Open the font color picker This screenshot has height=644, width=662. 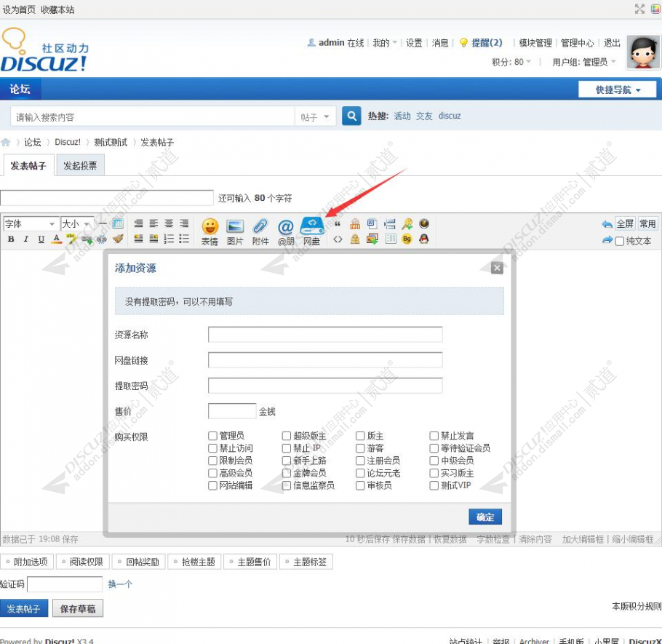[56, 239]
